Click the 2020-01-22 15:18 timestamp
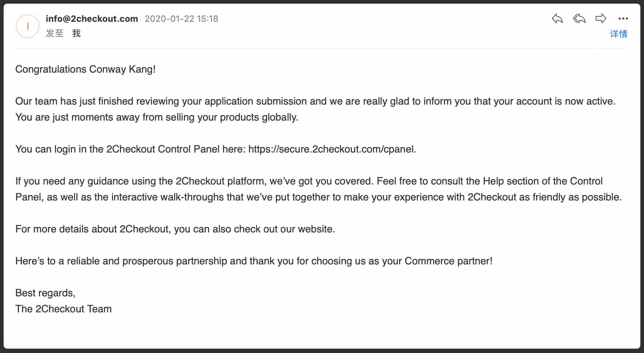 (x=181, y=19)
